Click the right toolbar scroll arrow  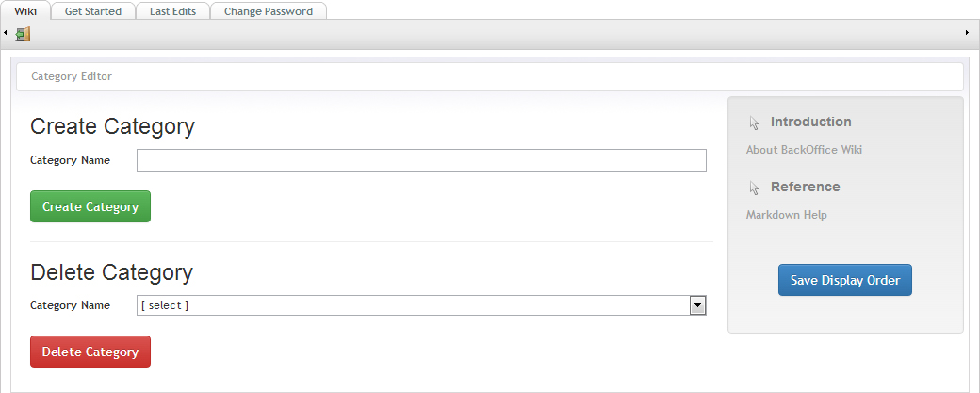tap(968, 32)
